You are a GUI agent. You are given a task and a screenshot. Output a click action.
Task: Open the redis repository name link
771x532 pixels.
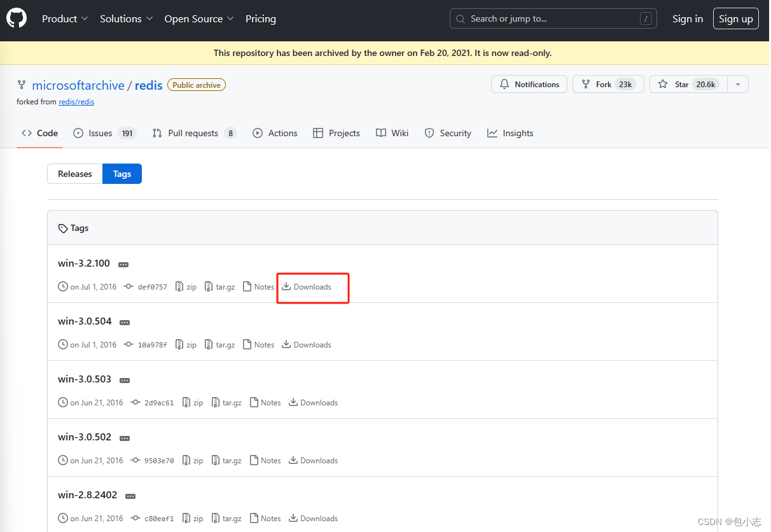tap(149, 85)
